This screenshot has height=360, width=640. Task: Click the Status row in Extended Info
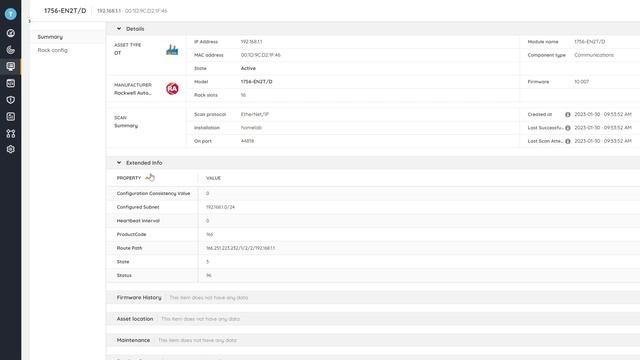coord(373,276)
